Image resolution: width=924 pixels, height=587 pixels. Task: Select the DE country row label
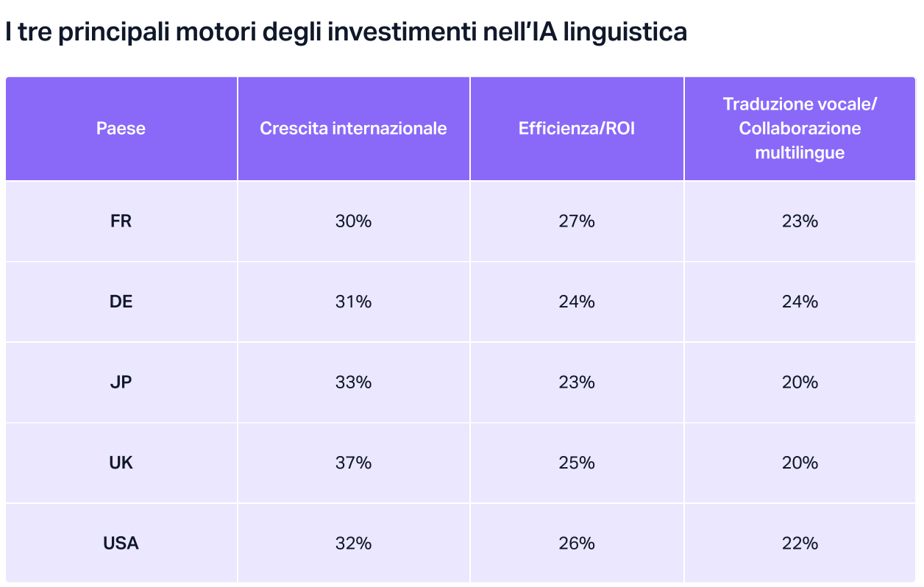(x=121, y=302)
